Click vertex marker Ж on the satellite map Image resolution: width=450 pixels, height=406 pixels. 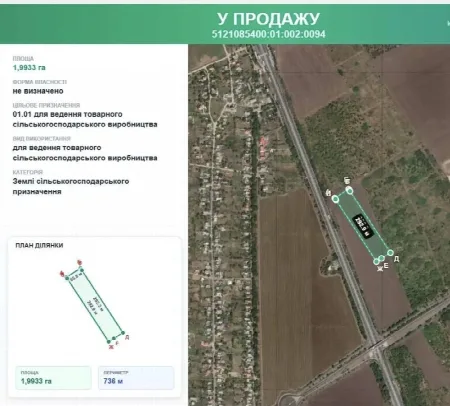point(377,262)
